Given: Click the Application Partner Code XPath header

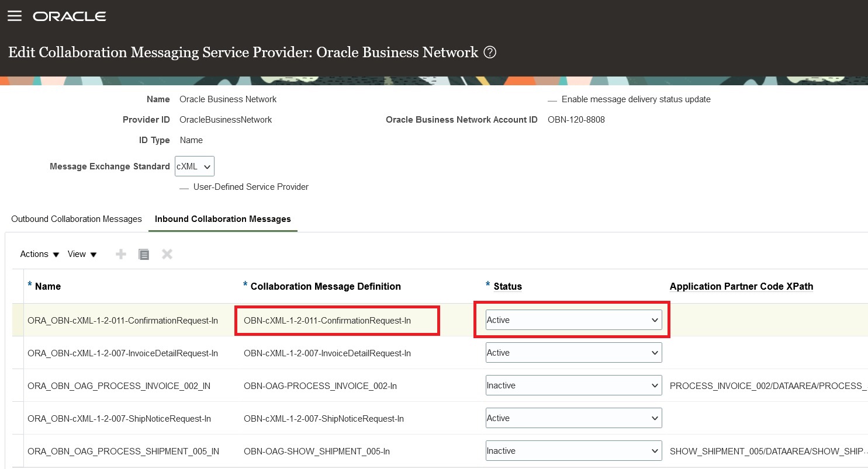Looking at the screenshot, I should pos(741,286).
